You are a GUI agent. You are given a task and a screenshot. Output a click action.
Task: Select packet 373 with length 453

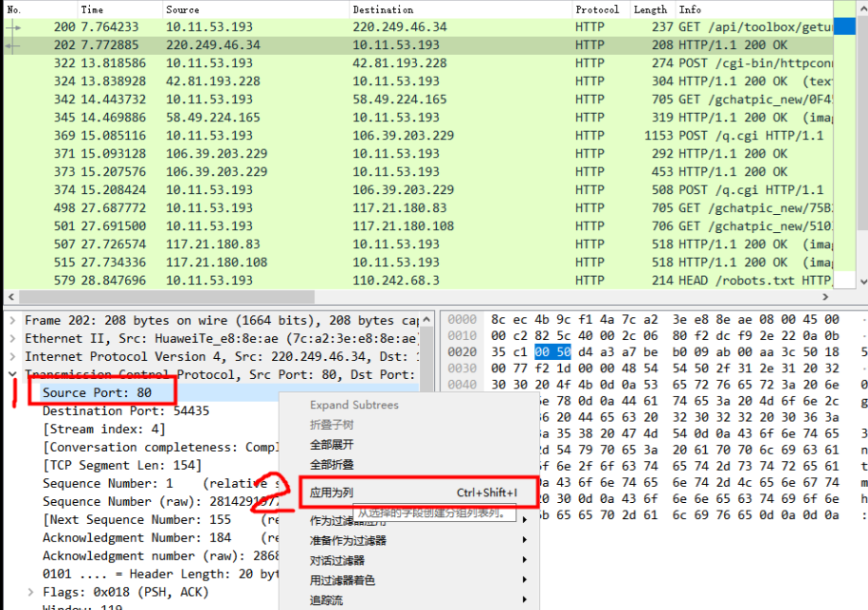418,171
